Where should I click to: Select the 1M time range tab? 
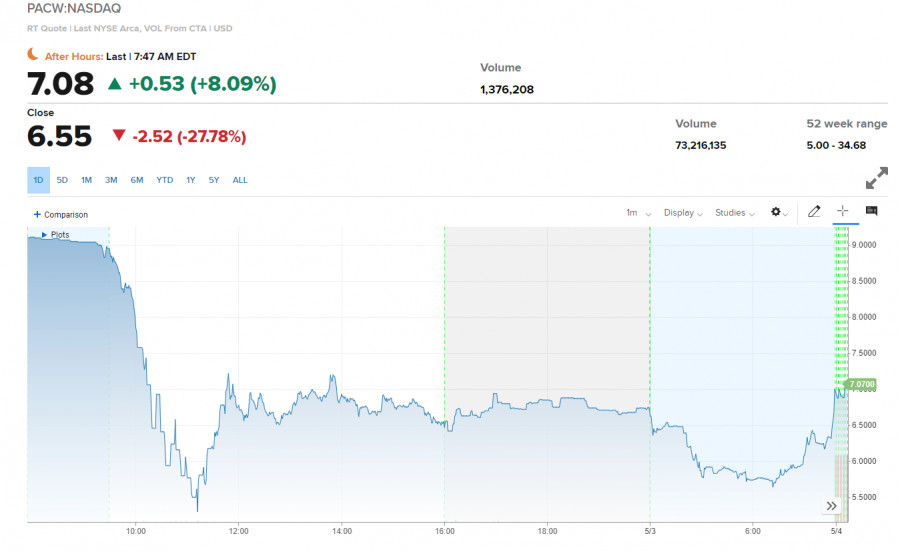[x=86, y=180]
